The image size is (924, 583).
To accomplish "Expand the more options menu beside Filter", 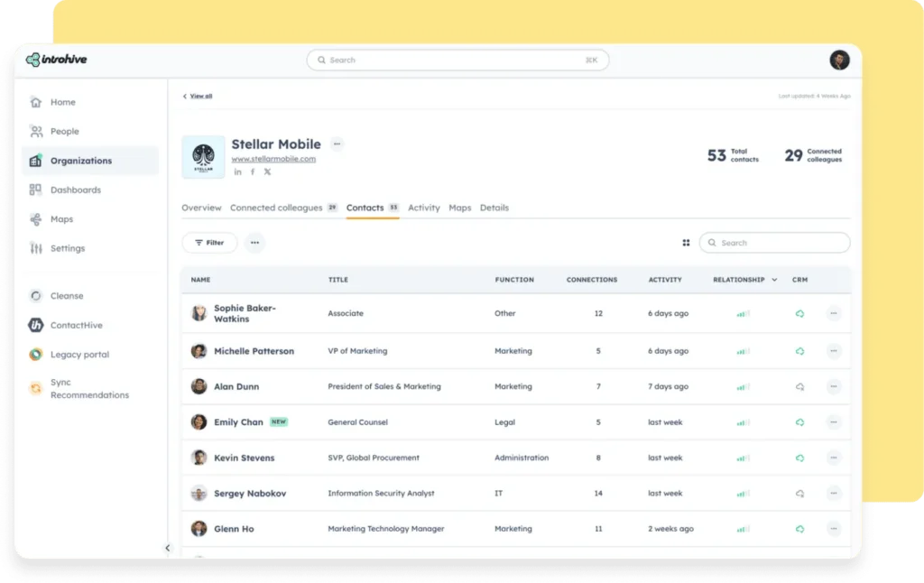I will tap(254, 242).
